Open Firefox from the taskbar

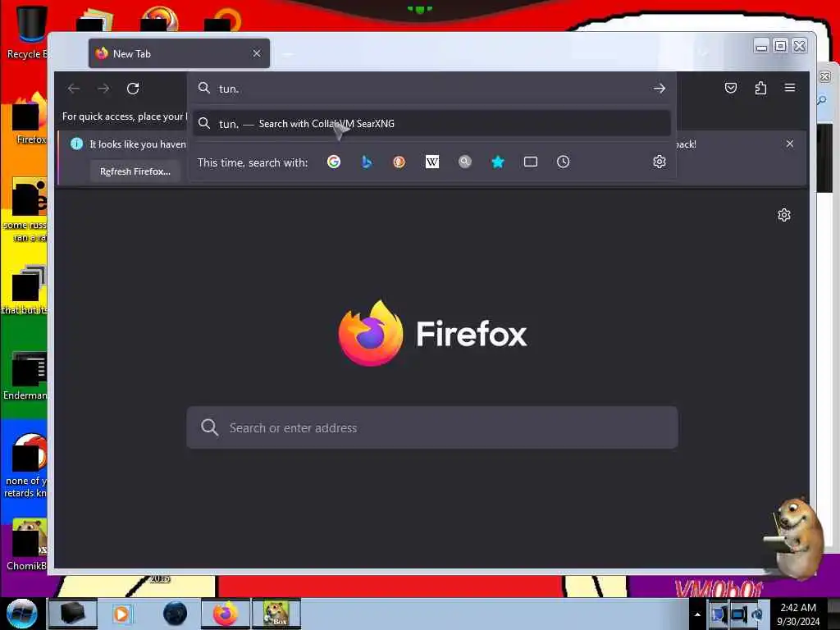226,614
